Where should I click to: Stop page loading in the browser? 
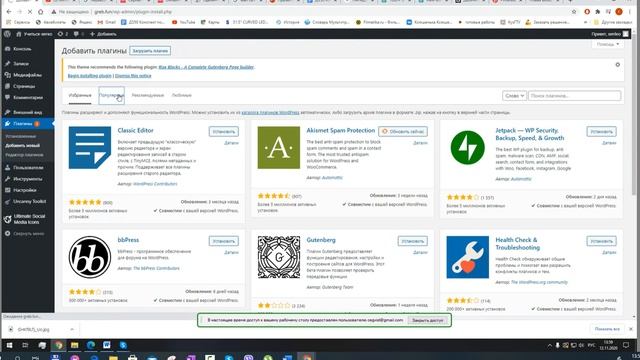30,12
